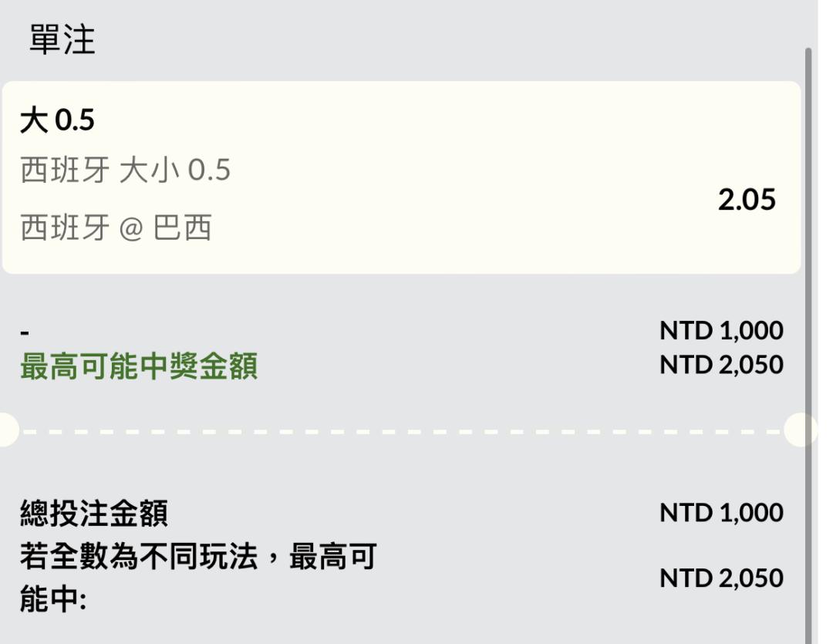Click the NTD 2,050 bottom total payout

[721, 578]
